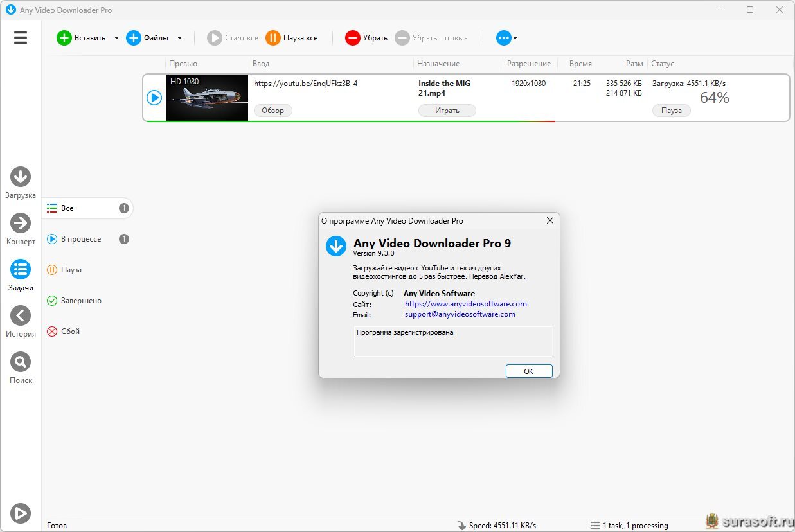
Task: Click the Готов status bar text
Action: pos(57,525)
